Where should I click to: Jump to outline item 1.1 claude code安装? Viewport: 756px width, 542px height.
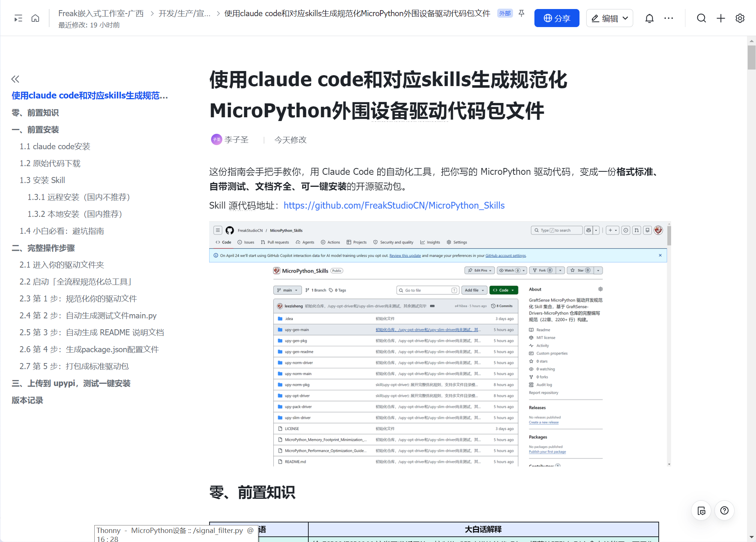pos(55,146)
